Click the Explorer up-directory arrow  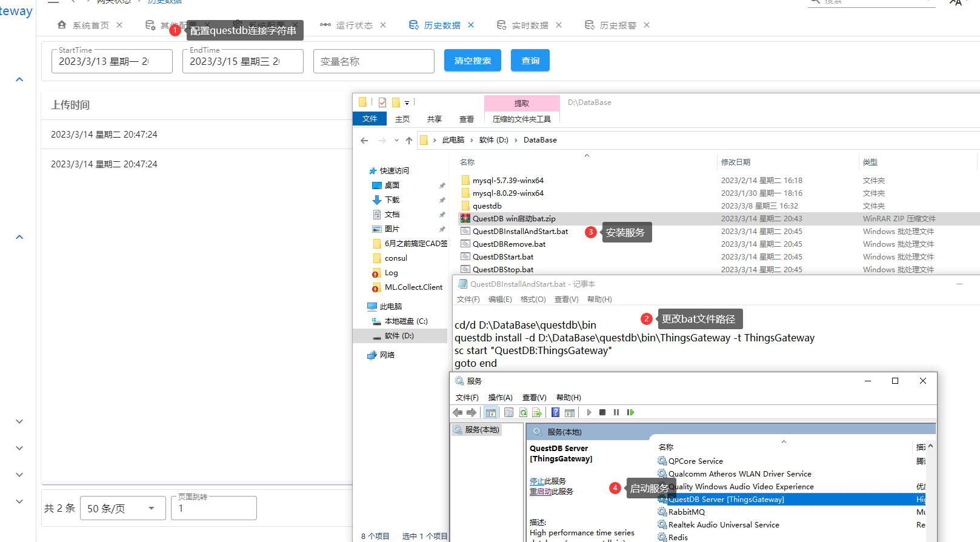(x=409, y=141)
